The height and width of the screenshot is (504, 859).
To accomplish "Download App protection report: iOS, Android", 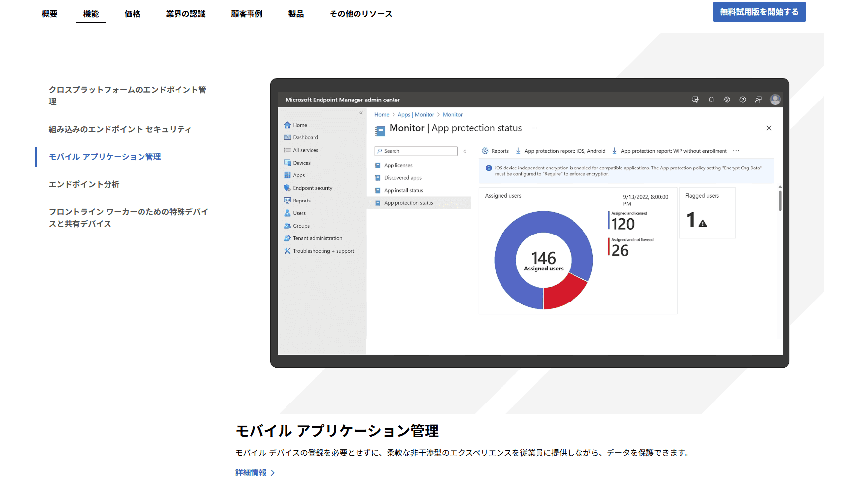I will [x=561, y=151].
